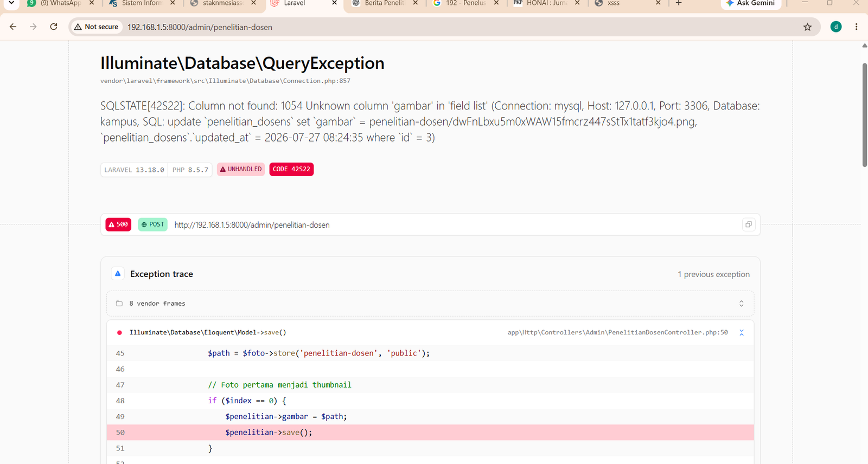Close the Berita Penelit tab

[x=415, y=3]
